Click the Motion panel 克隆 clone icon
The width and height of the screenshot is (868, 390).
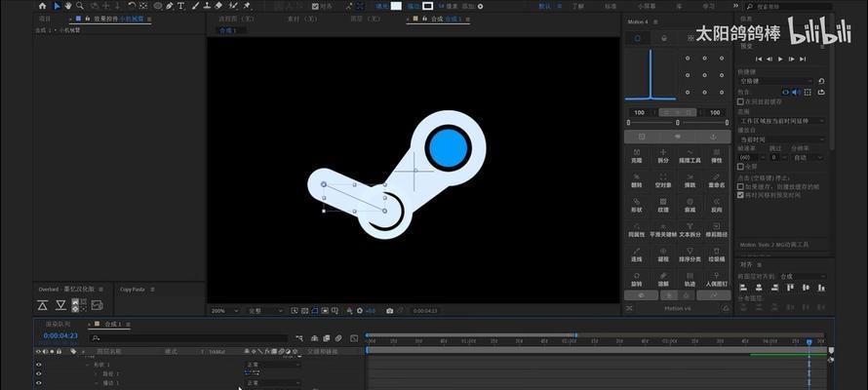[636, 152]
